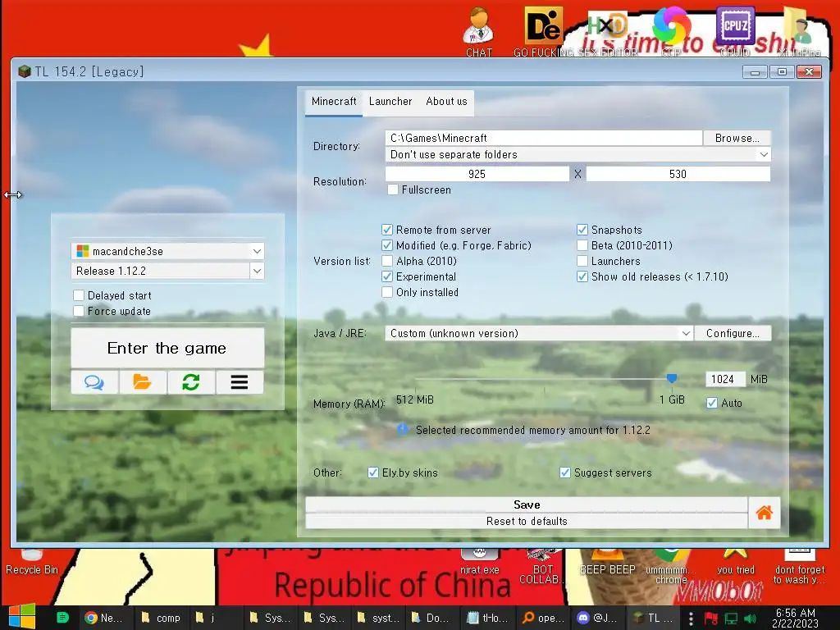This screenshot has height=630, width=840.
Task: Open the njrat.exe desktop icon
Action: point(479,563)
